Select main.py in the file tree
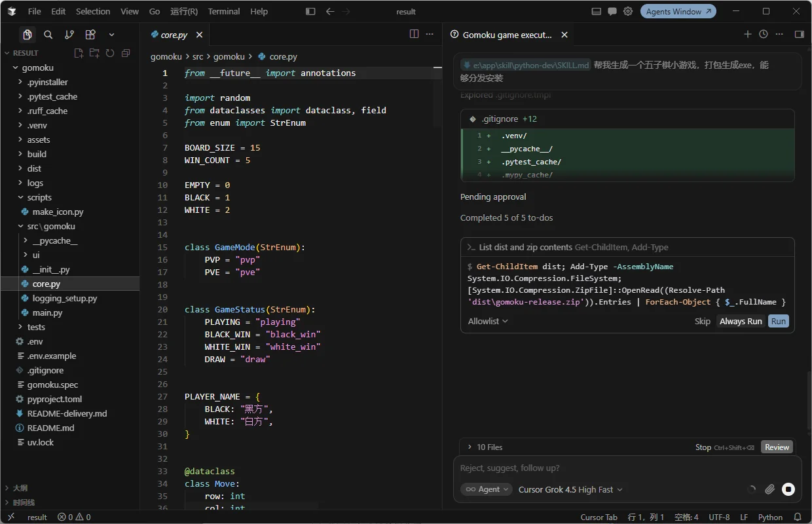The image size is (812, 524). [69, 312]
